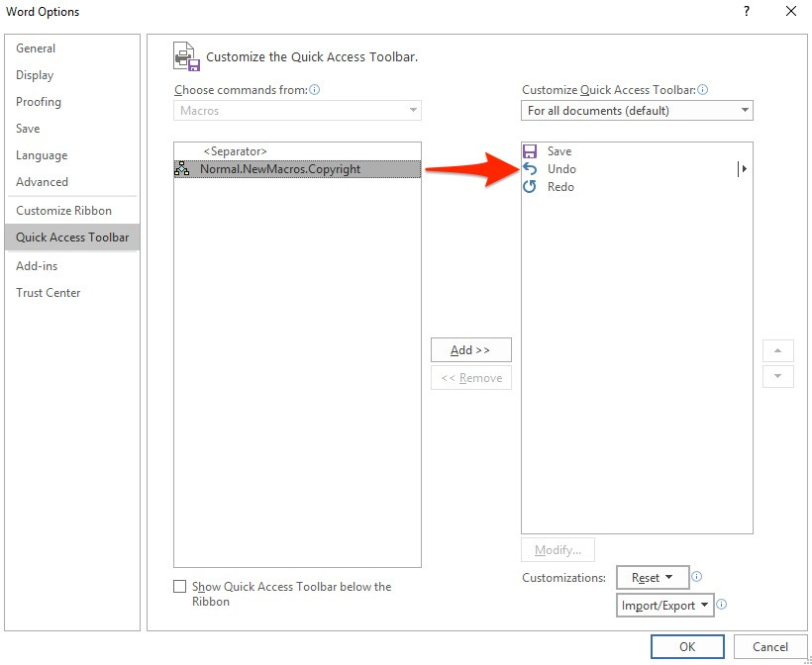Click the Help question mark button
Image resolution: width=812 pixels, height=665 pixels.
click(x=746, y=12)
